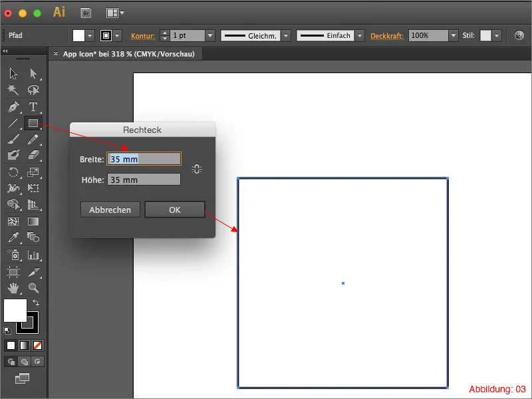Select the Slice tool

tap(33, 272)
